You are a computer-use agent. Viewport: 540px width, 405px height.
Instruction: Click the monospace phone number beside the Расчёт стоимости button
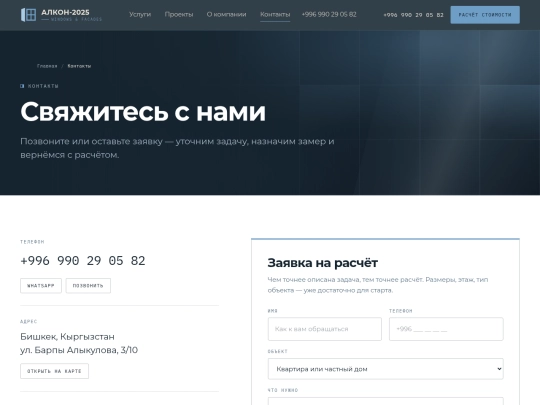[413, 15]
